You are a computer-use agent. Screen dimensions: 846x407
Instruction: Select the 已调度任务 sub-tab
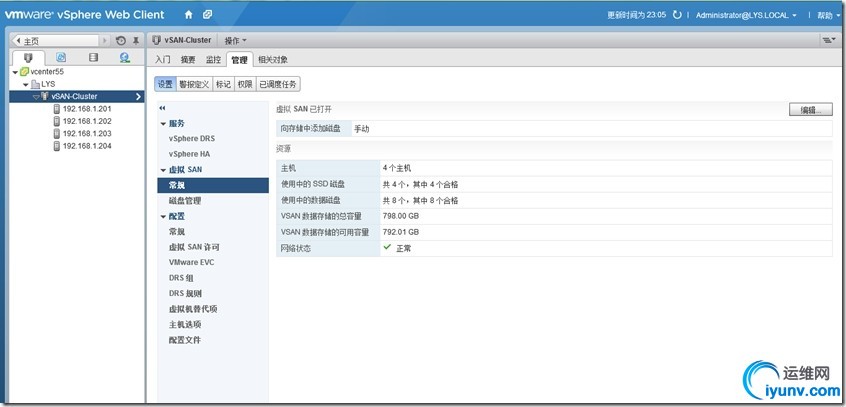(278, 84)
